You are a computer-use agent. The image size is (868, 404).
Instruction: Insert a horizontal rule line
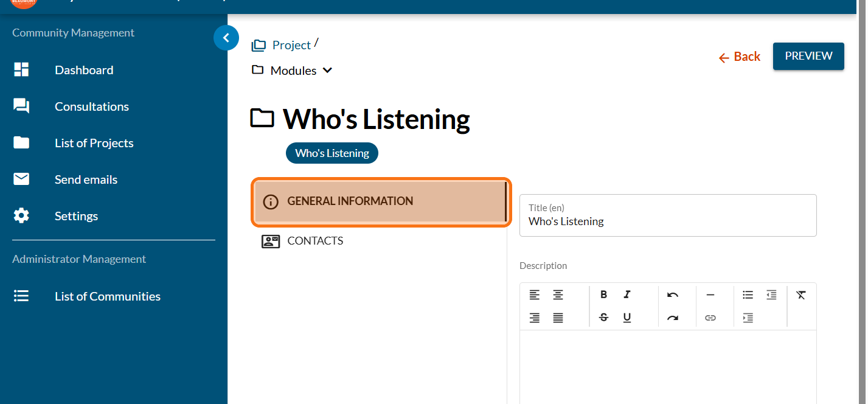pyautogui.click(x=710, y=294)
